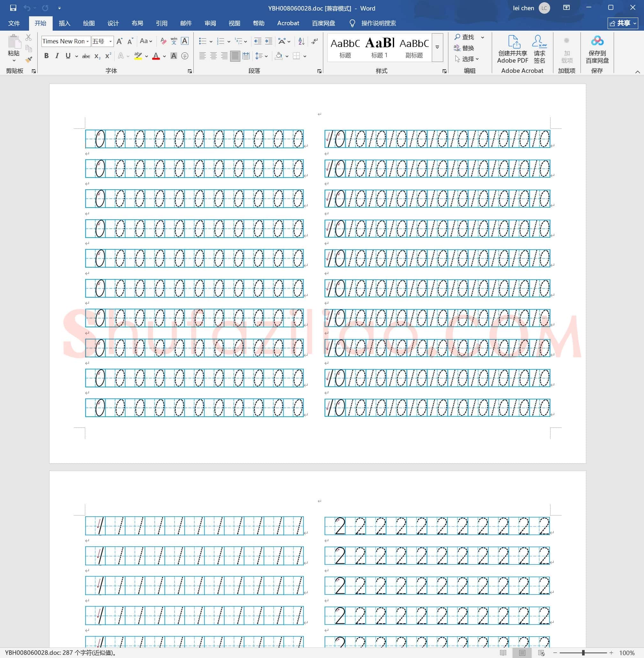Open the 插入 ribbon tab
This screenshot has width=644, height=658.
(x=64, y=23)
